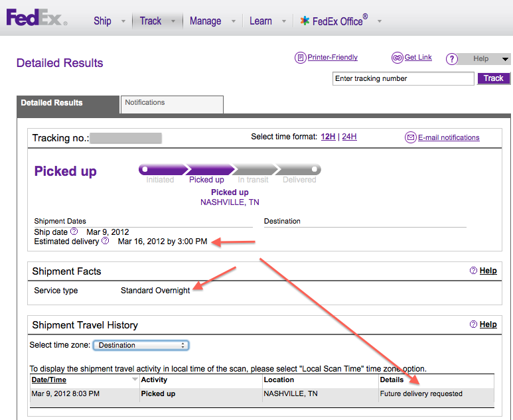Click the FedEx Office star icon
513x420 pixels.
305,21
